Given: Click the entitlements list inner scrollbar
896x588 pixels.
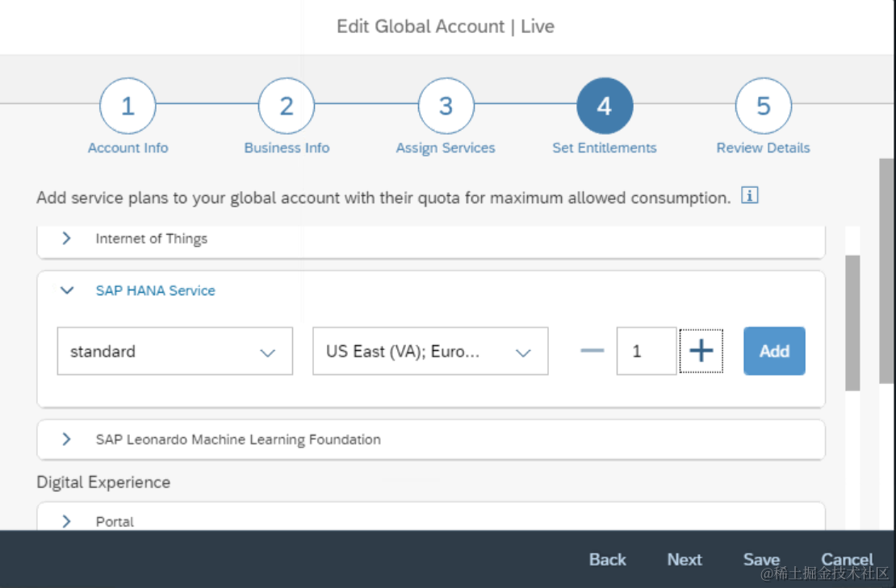Looking at the screenshot, I should (x=852, y=323).
